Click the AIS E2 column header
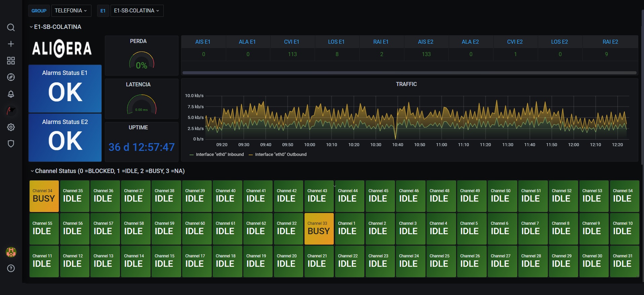The height and width of the screenshot is (295, 644). (x=426, y=42)
